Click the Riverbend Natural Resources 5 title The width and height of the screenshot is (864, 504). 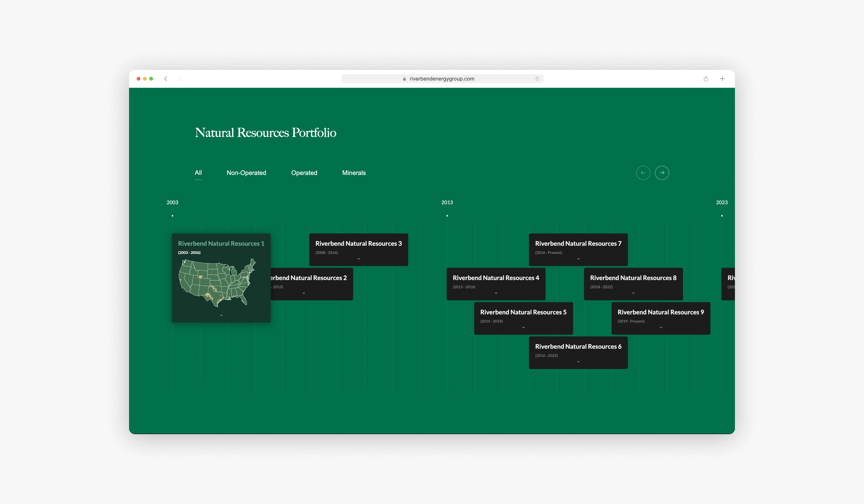tap(523, 312)
